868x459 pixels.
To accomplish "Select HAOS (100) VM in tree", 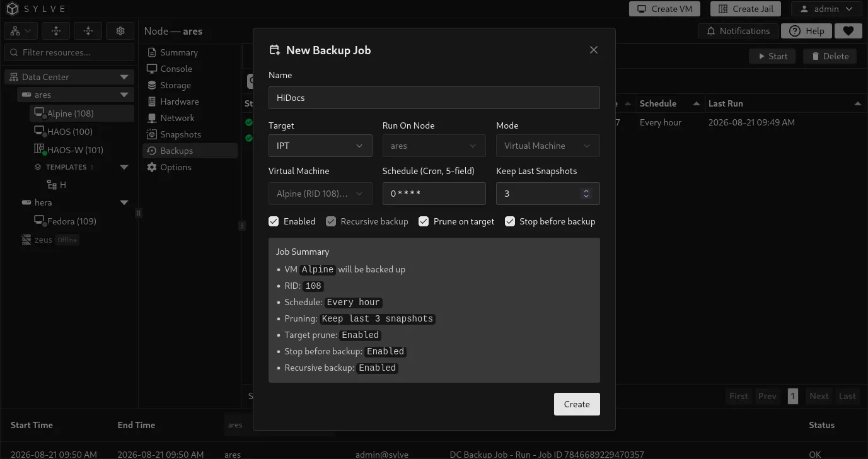I will (x=82, y=132).
